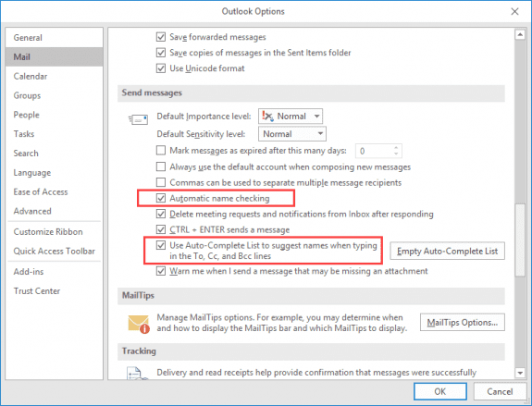Click the send messages envelope icon

[138, 119]
